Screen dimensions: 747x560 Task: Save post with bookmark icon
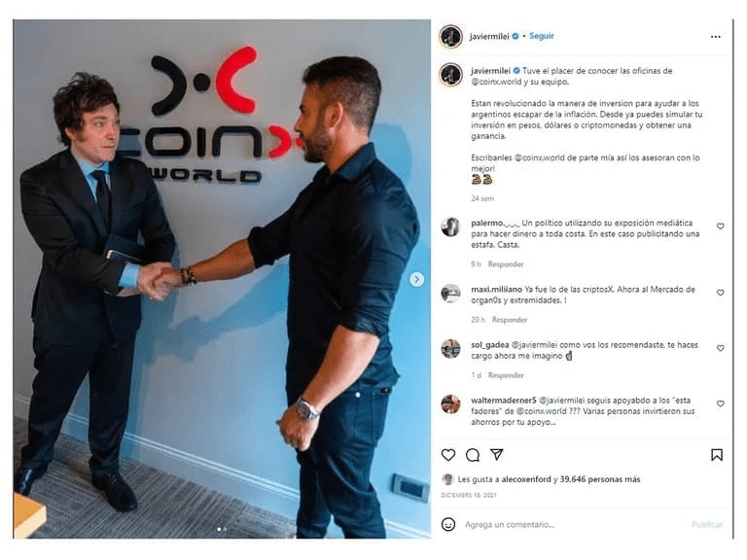click(x=717, y=455)
